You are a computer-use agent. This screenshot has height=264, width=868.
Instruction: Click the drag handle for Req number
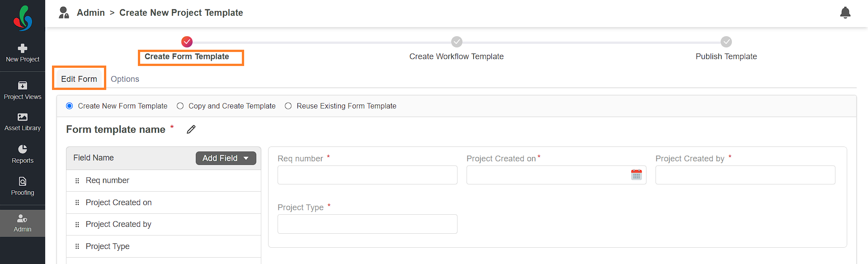[77, 180]
